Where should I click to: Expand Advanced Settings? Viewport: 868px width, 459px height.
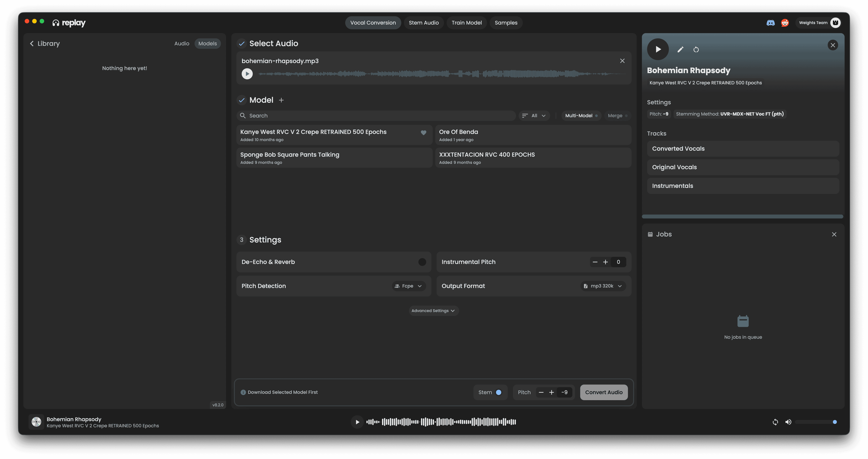(433, 310)
